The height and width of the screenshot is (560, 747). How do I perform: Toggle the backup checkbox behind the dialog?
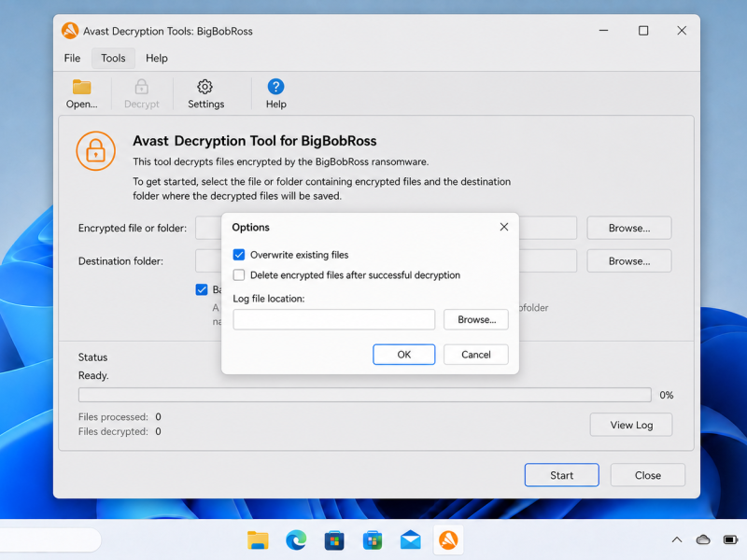(202, 289)
